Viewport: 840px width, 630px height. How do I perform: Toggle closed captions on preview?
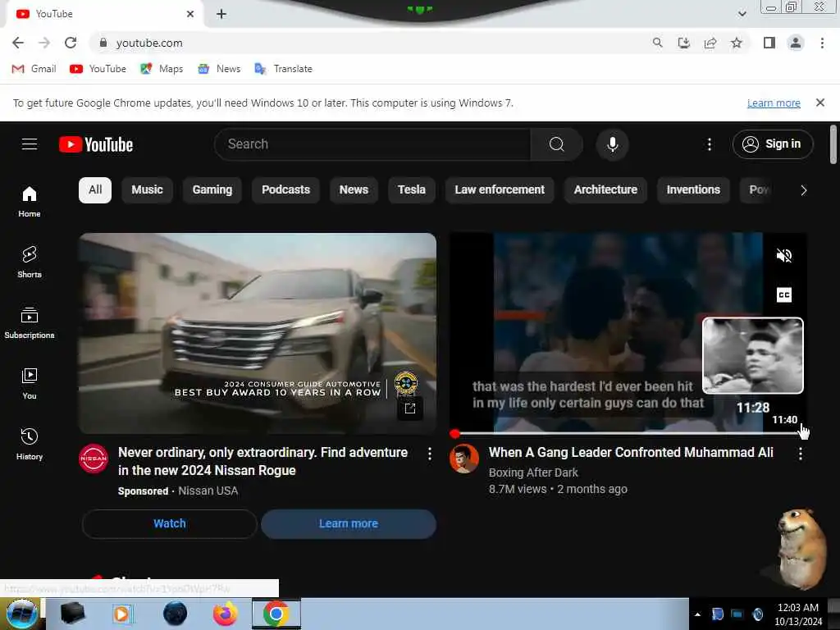[x=783, y=294]
